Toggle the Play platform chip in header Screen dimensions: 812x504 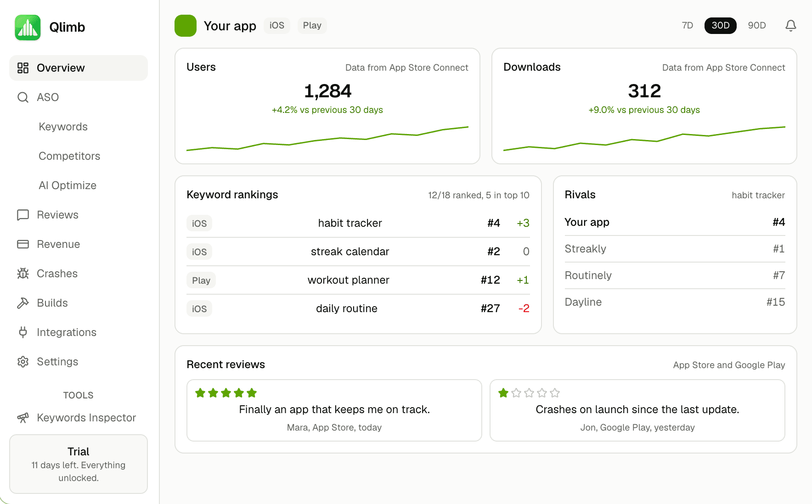[312, 25]
